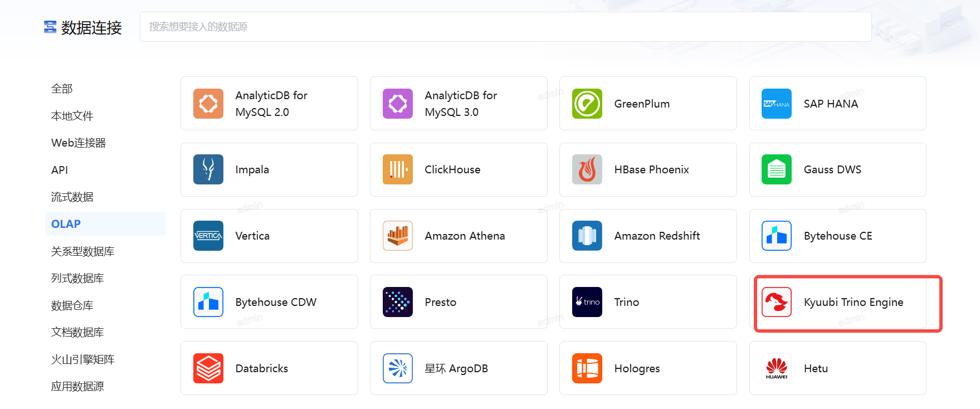Go to the Web连接器 category
980x409 pixels.
click(x=78, y=143)
